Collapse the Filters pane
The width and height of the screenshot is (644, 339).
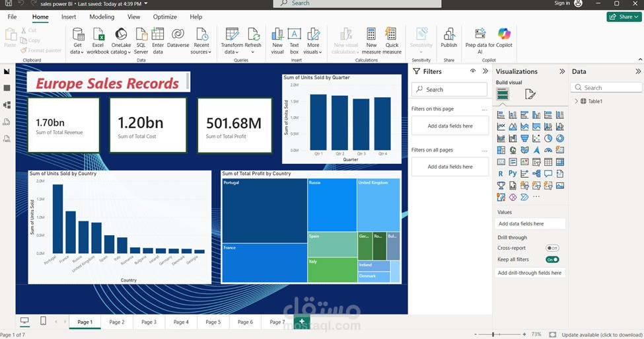coord(485,71)
